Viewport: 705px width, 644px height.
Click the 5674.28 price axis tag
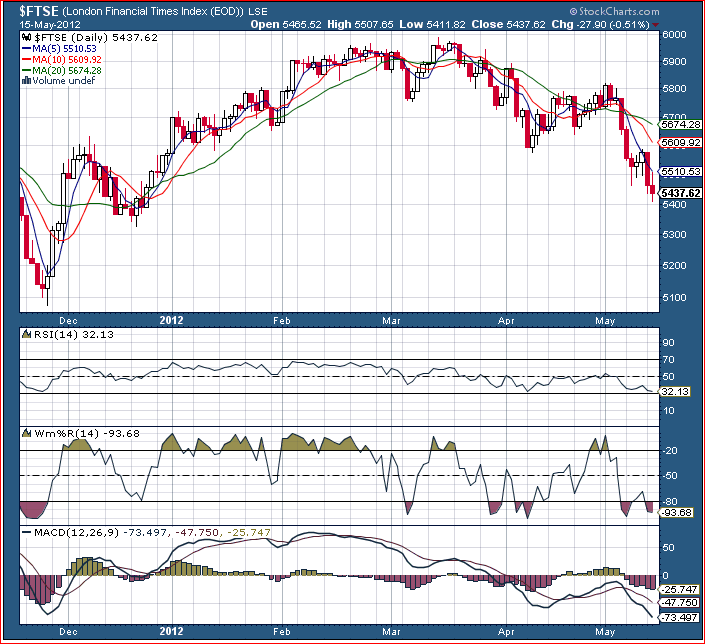tap(681, 125)
